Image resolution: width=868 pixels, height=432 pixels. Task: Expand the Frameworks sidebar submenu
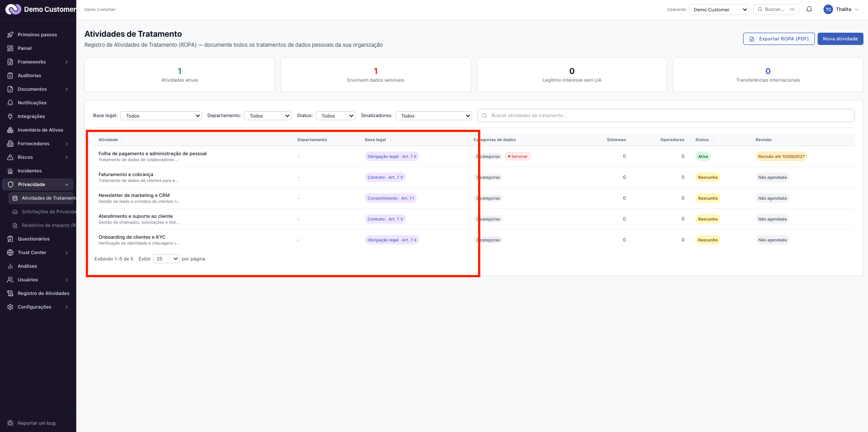[x=67, y=62]
